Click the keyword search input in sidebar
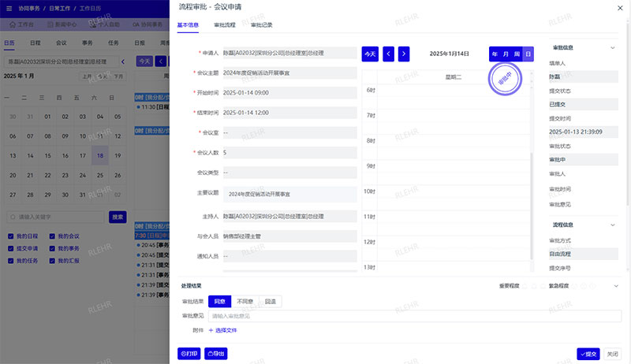The image size is (631, 364). tap(55, 217)
